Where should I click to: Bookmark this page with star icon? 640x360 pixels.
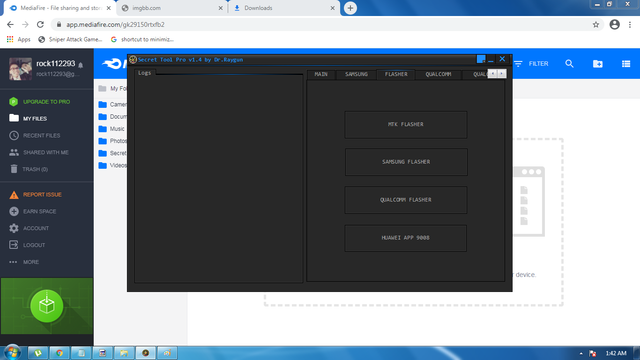click(x=596, y=25)
